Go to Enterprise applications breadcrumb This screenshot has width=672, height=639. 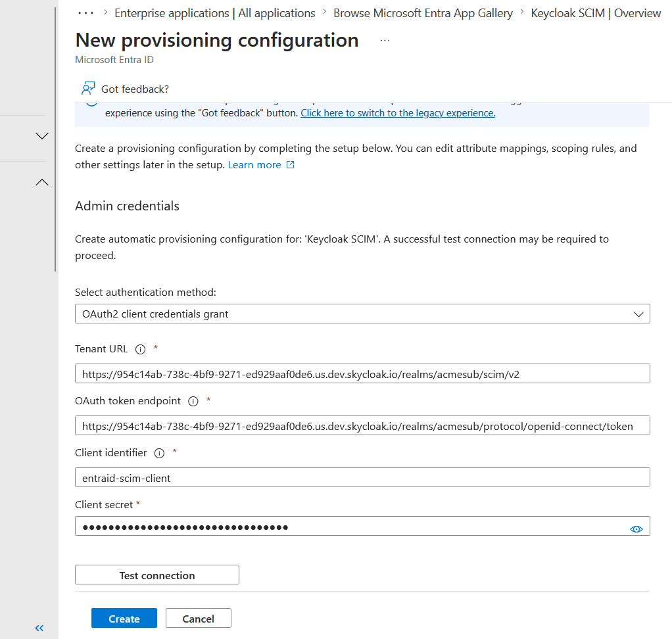click(x=215, y=13)
